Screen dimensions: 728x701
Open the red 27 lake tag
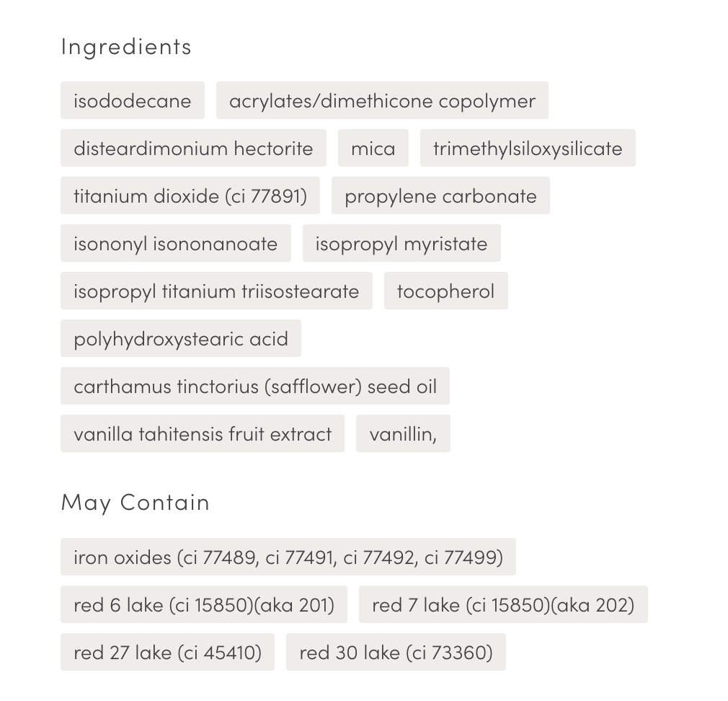click(x=167, y=652)
